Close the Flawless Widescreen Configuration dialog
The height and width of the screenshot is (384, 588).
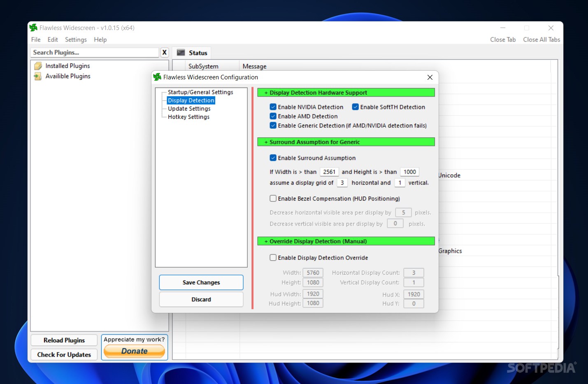(x=430, y=77)
